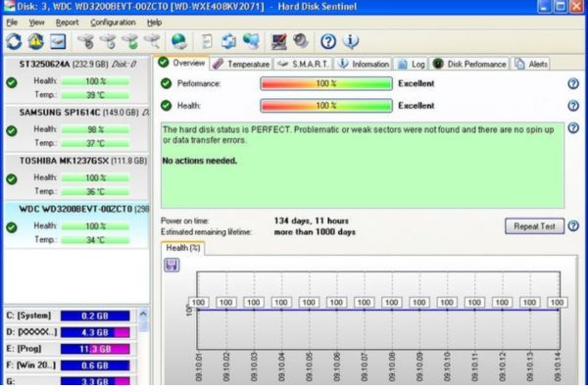Switch to the Temperature tab

coord(241,64)
